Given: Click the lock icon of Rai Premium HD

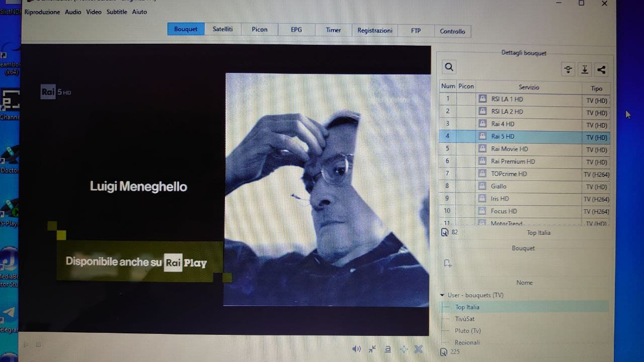Looking at the screenshot, I should [482, 161].
